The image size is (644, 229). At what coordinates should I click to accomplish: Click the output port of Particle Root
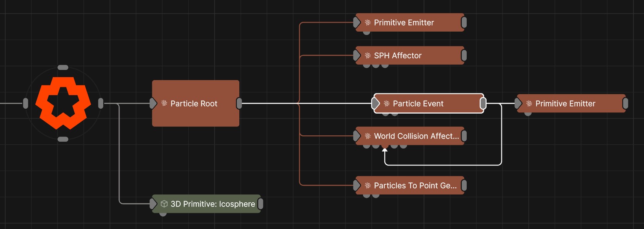[x=239, y=103]
